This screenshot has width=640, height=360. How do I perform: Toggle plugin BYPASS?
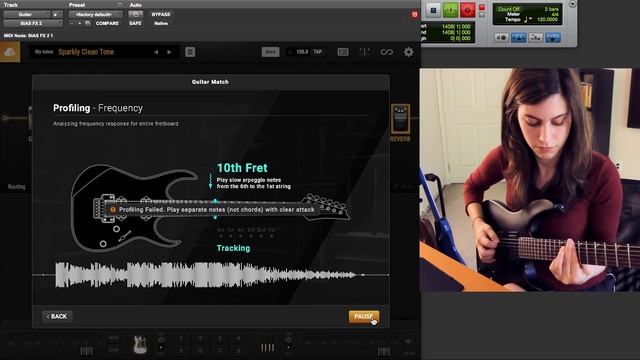coord(161,14)
